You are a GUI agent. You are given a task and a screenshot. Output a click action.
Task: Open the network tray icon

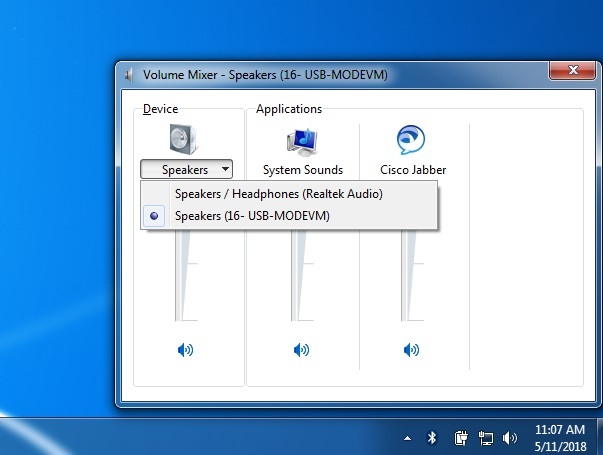(x=485, y=438)
